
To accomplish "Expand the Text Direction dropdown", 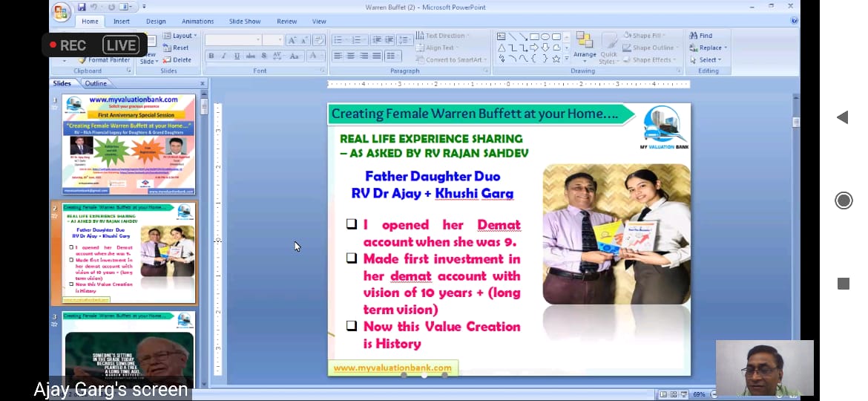I will (x=441, y=36).
